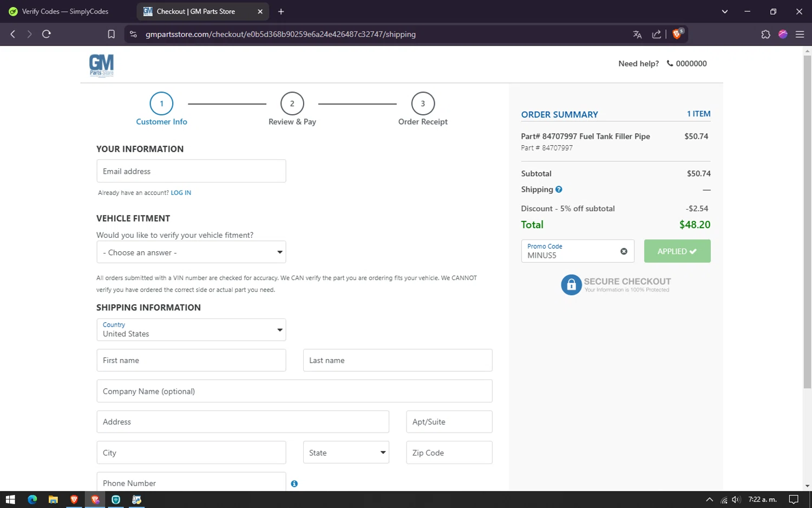Viewport: 812px width, 508px height.
Task: Click the Zip Code input field
Action: 449,453
